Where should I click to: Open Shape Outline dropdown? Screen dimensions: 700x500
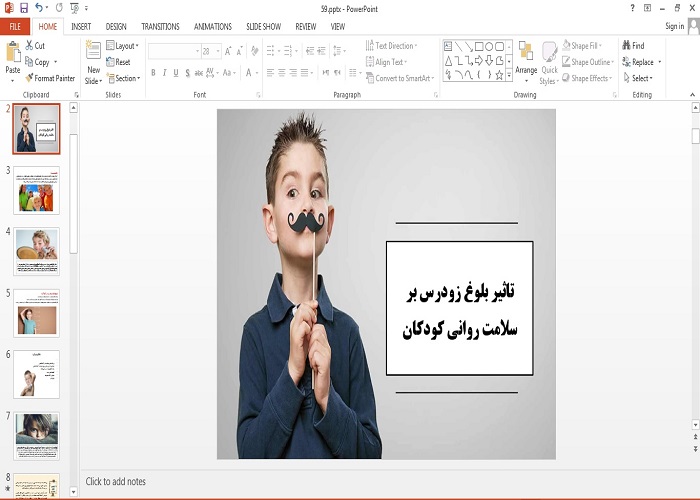coord(588,62)
